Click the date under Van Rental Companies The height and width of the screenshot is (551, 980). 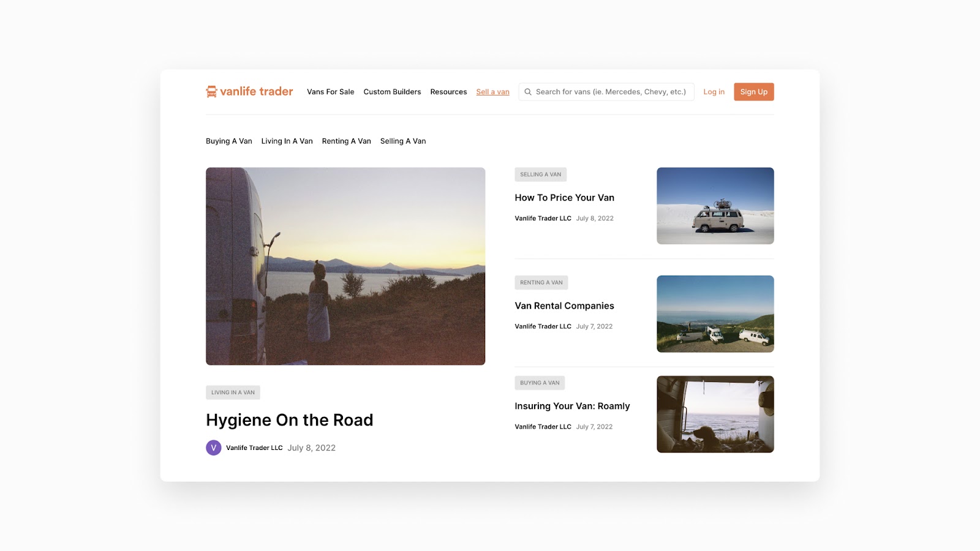coord(594,326)
